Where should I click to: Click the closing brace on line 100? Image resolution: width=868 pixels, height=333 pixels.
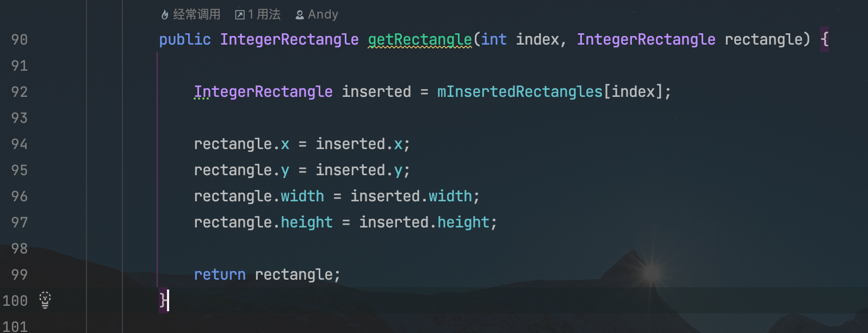(163, 300)
